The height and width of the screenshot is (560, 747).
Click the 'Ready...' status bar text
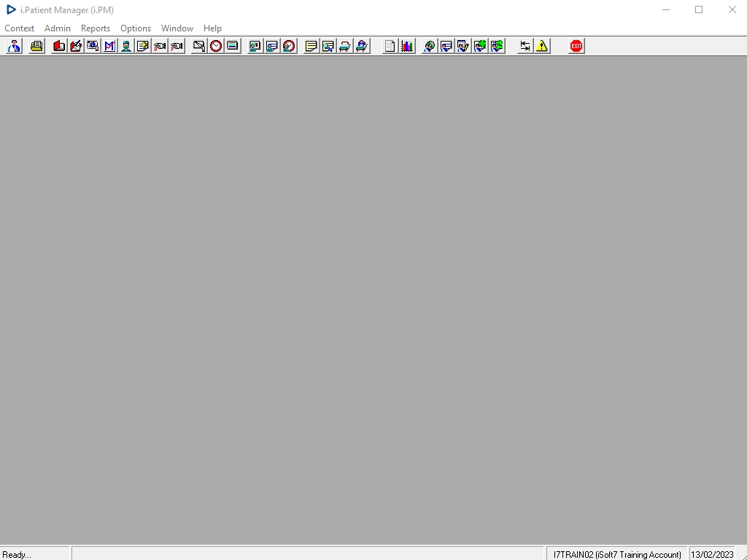pyautogui.click(x=17, y=555)
